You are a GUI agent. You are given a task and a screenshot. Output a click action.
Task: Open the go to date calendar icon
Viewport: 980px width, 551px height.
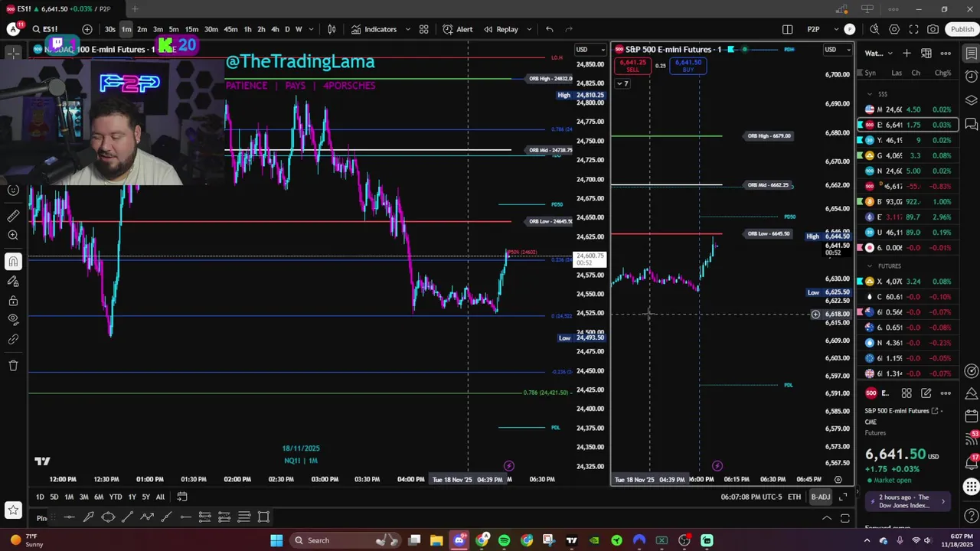click(182, 497)
